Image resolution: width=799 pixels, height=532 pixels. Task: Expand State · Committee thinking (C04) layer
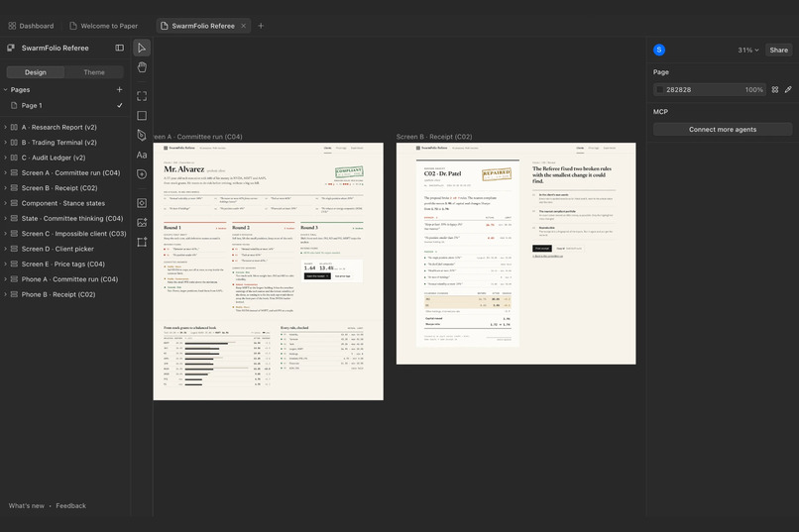(6, 218)
